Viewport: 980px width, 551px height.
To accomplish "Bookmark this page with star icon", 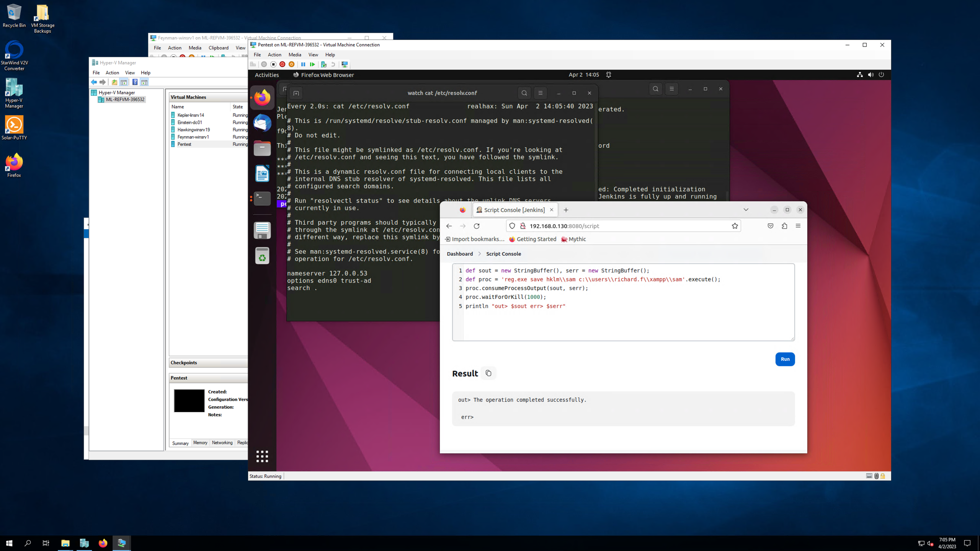I will (x=735, y=226).
